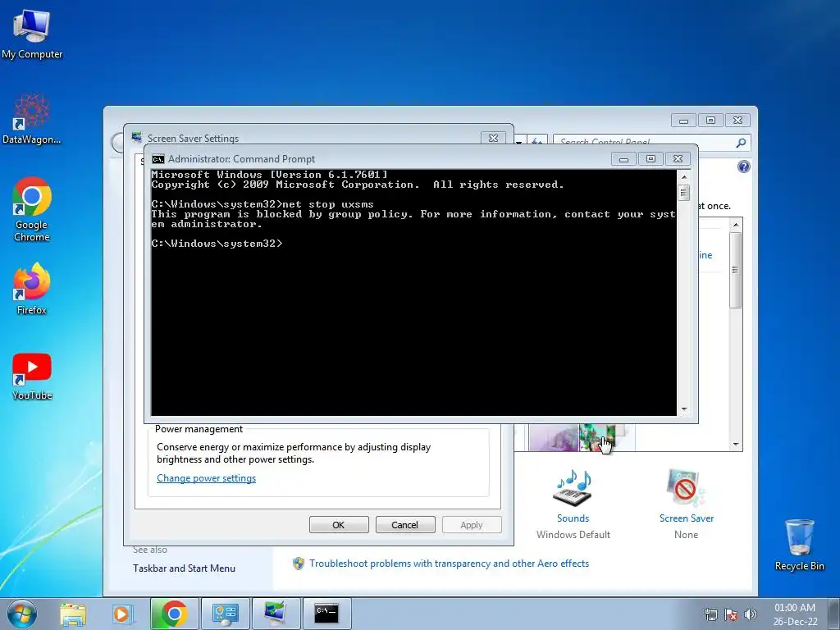Viewport: 840px width, 630px height.
Task: Select the purple theme thumbnail
Action: pos(554,437)
